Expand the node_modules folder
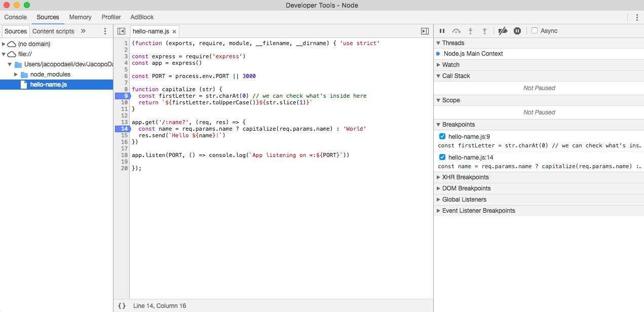 coord(16,74)
